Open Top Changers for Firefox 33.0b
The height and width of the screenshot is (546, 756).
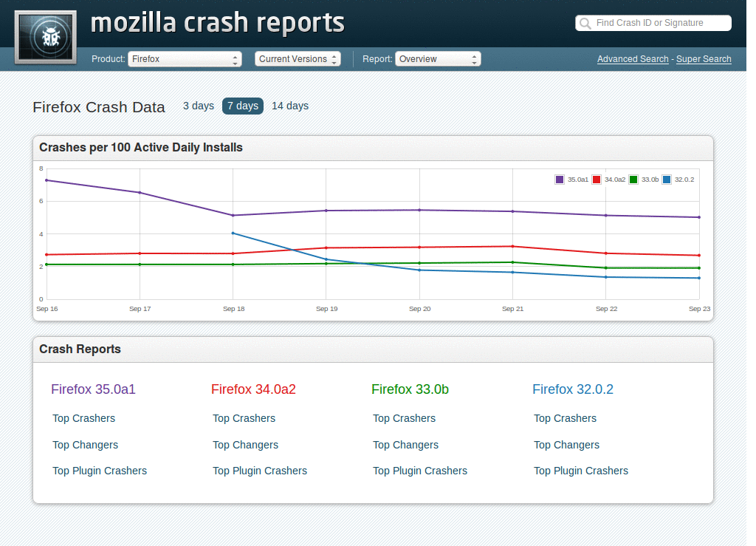pyautogui.click(x=405, y=445)
